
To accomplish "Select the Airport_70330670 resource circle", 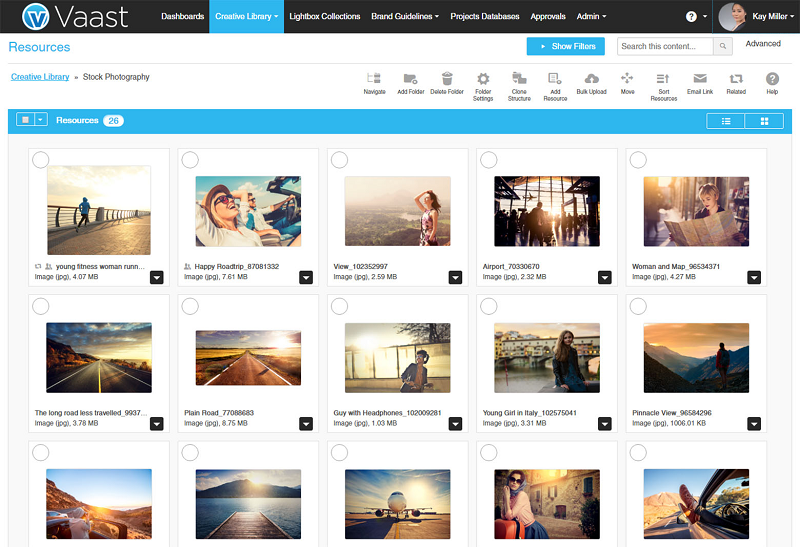I will pyautogui.click(x=489, y=160).
